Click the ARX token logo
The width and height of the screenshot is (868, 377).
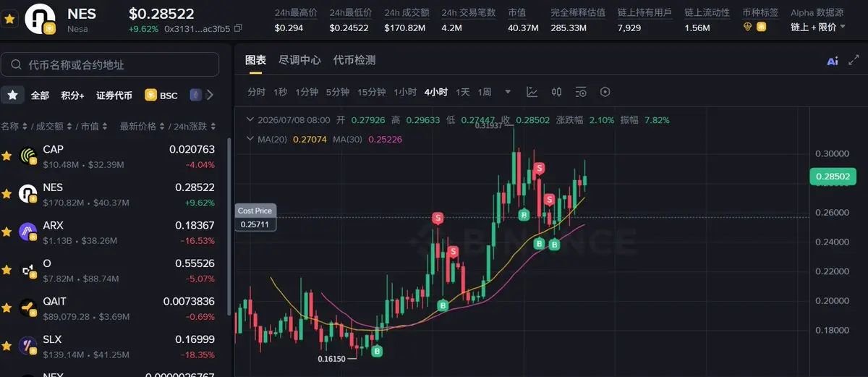coord(28,232)
